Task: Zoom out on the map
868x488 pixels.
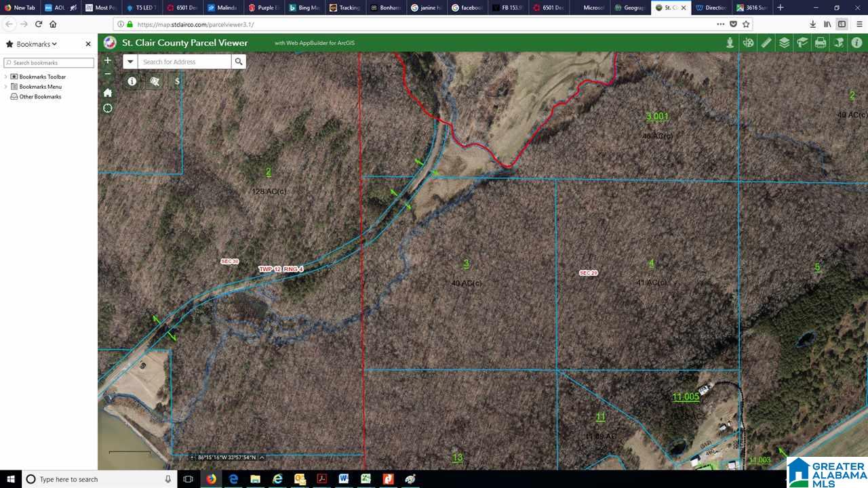Action: coord(107,73)
